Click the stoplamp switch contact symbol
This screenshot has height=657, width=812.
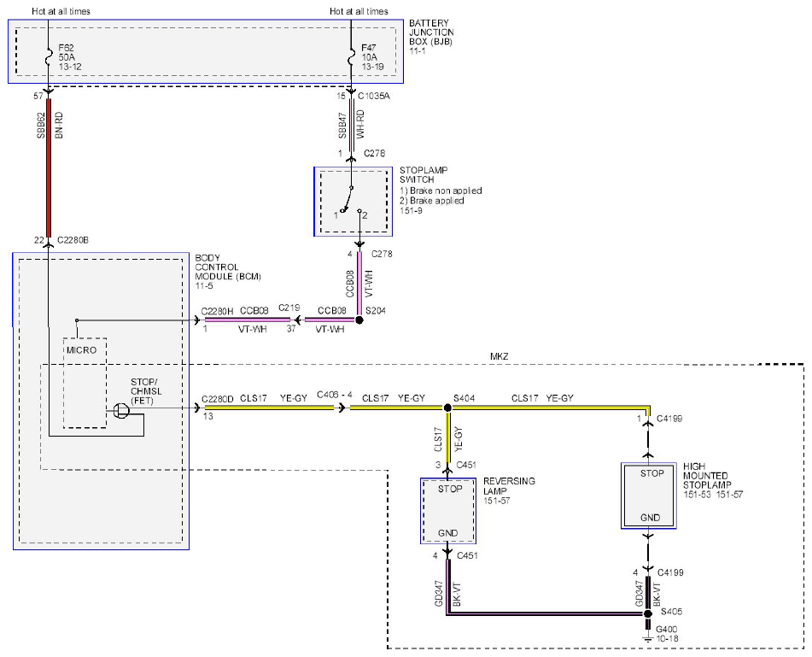point(351,200)
